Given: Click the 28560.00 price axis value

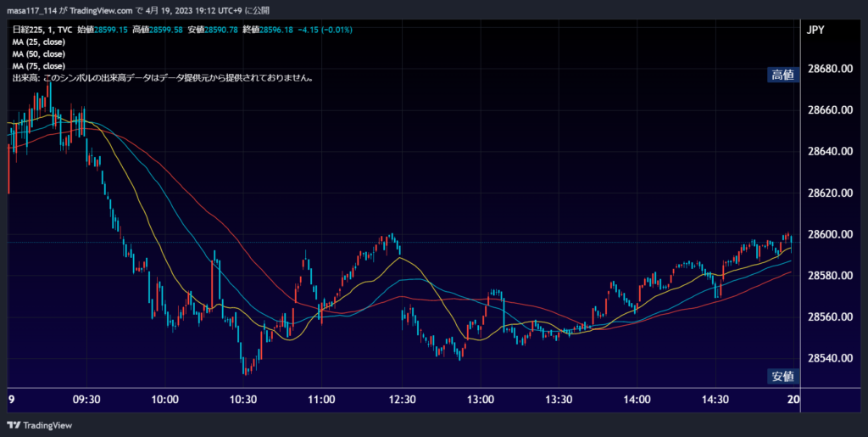Looking at the screenshot, I should pyautogui.click(x=831, y=317).
